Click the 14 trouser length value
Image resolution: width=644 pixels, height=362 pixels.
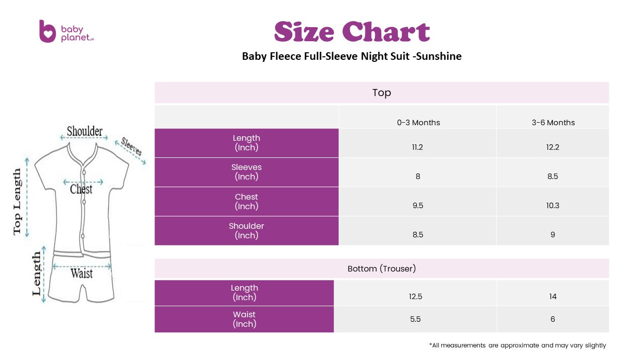pyautogui.click(x=553, y=297)
